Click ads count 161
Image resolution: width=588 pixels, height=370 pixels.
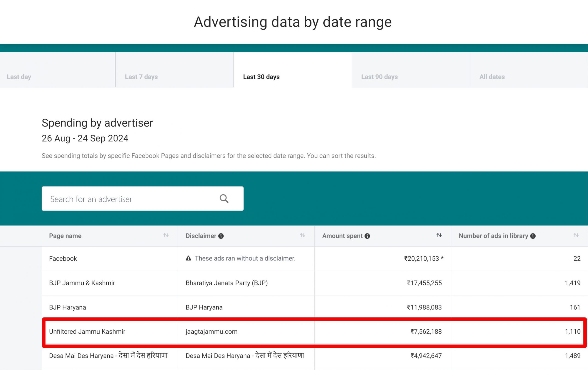pyautogui.click(x=575, y=308)
